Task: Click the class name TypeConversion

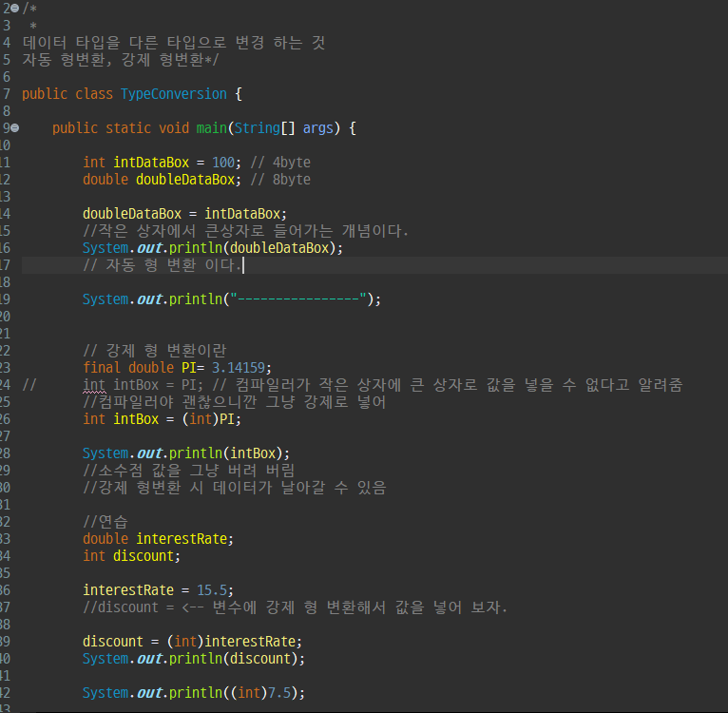Action: click(174, 94)
